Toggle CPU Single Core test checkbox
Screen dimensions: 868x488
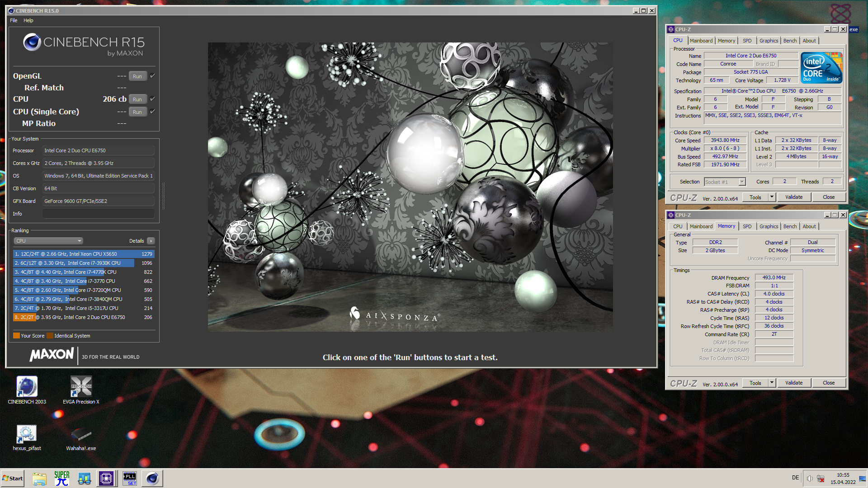(152, 111)
